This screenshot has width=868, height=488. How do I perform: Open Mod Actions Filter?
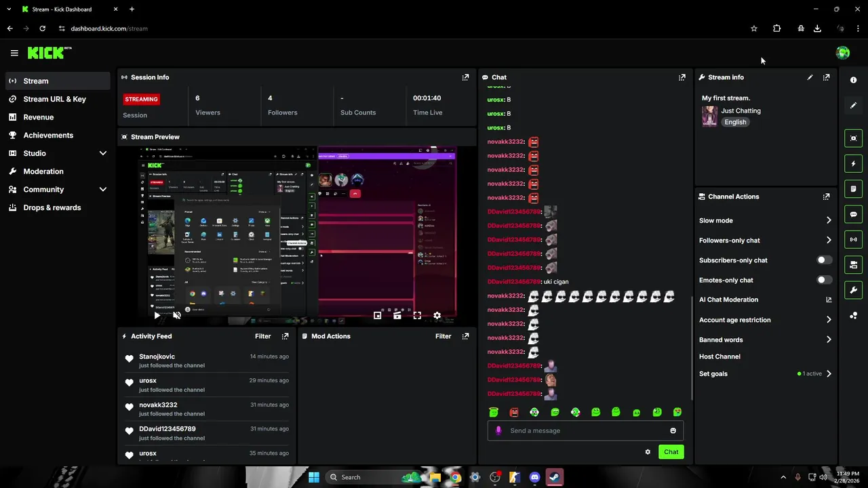[443, 336]
